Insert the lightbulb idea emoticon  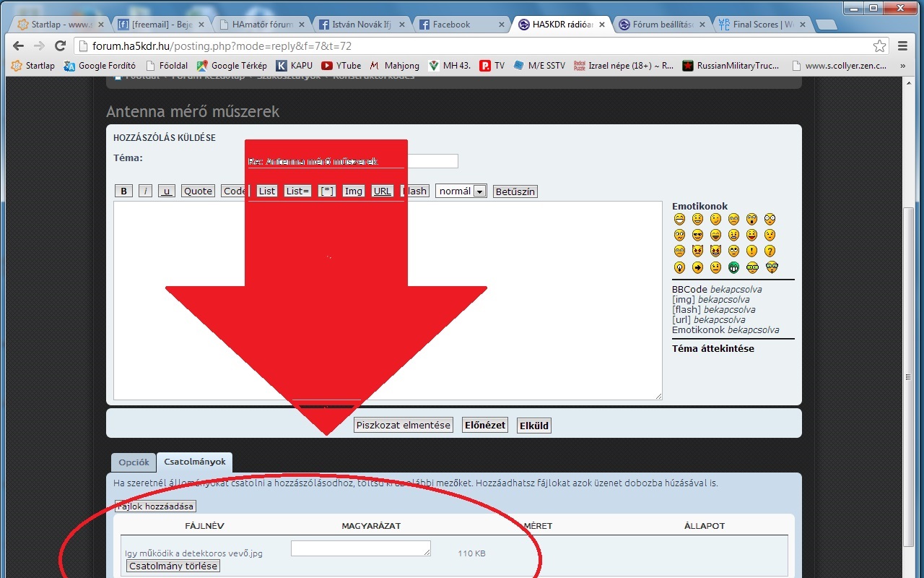click(x=679, y=267)
